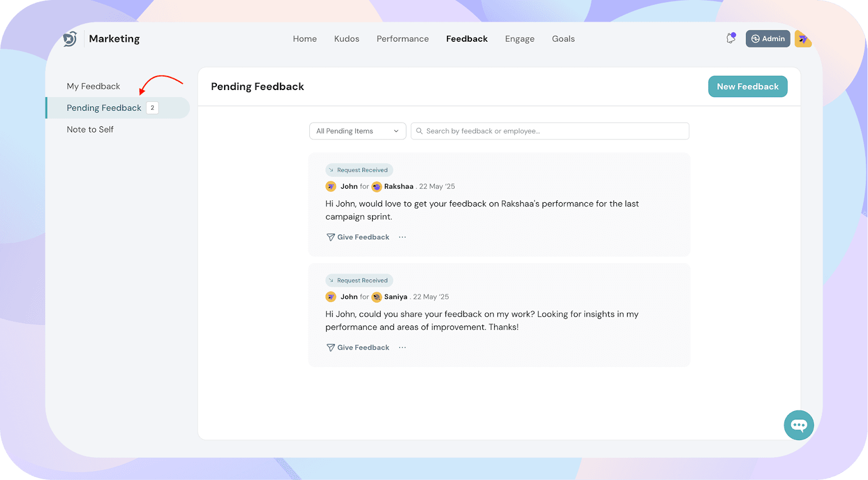Switch to Admin view
The image size is (868, 480).
(x=768, y=39)
